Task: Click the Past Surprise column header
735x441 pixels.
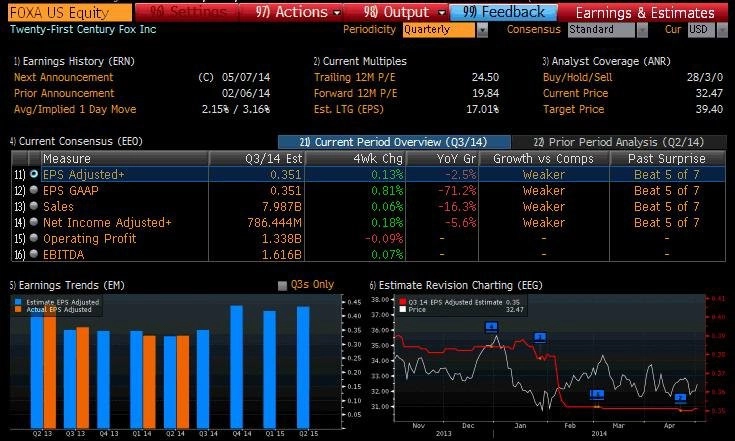Action: pos(667,158)
